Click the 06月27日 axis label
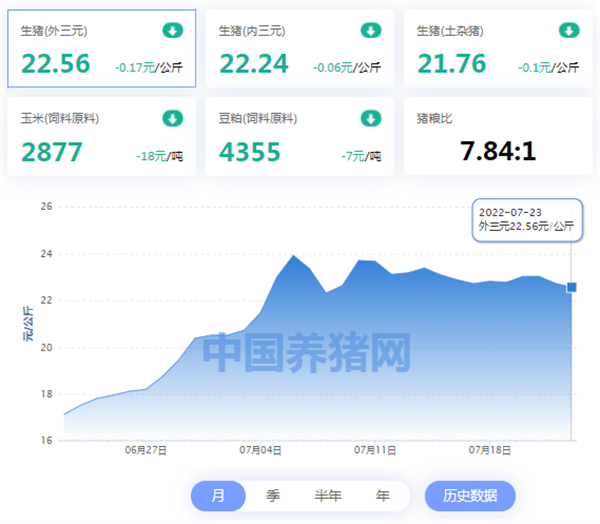600x524 pixels. [145, 450]
